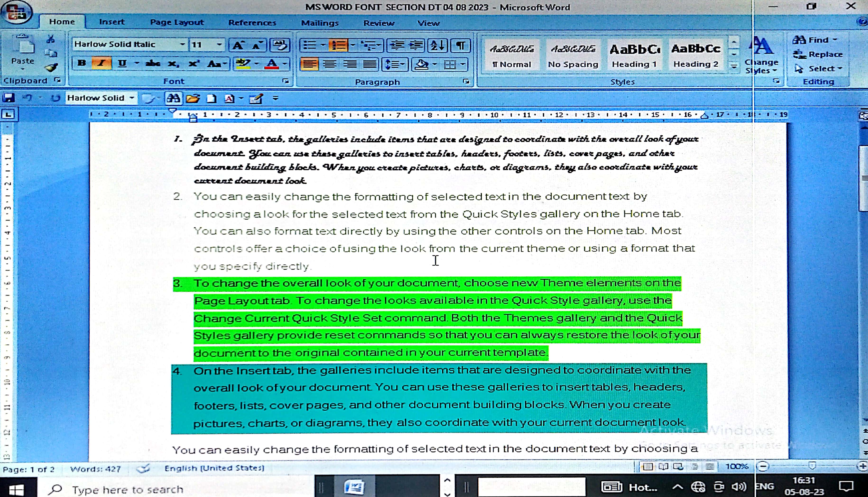The image size is (868, 497).
Task: Toggle Bold formatting
Action: tap(82, 64)
